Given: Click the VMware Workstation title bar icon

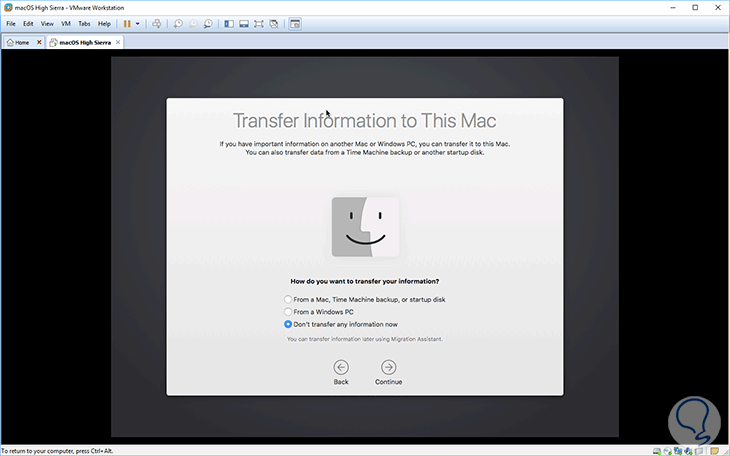Looking at the screenshot, I should [x=8, y=7].
